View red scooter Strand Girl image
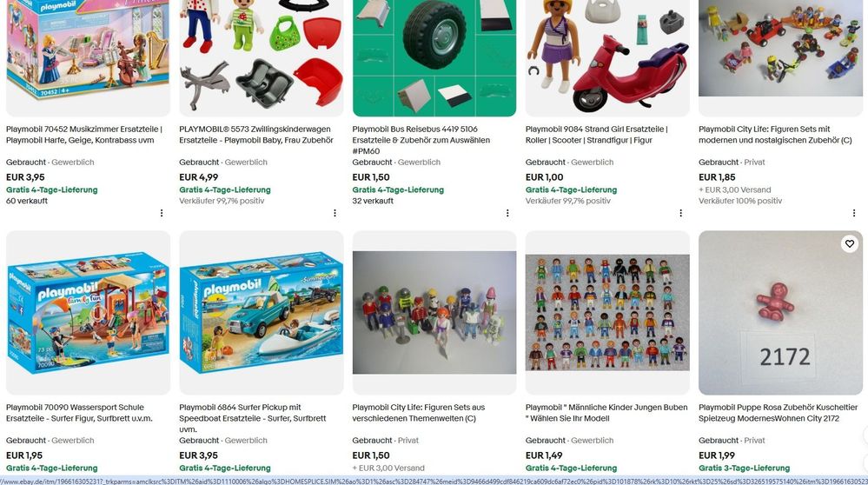Image resolution: width=868 pixels, height=485 pixels. [607, 57]
